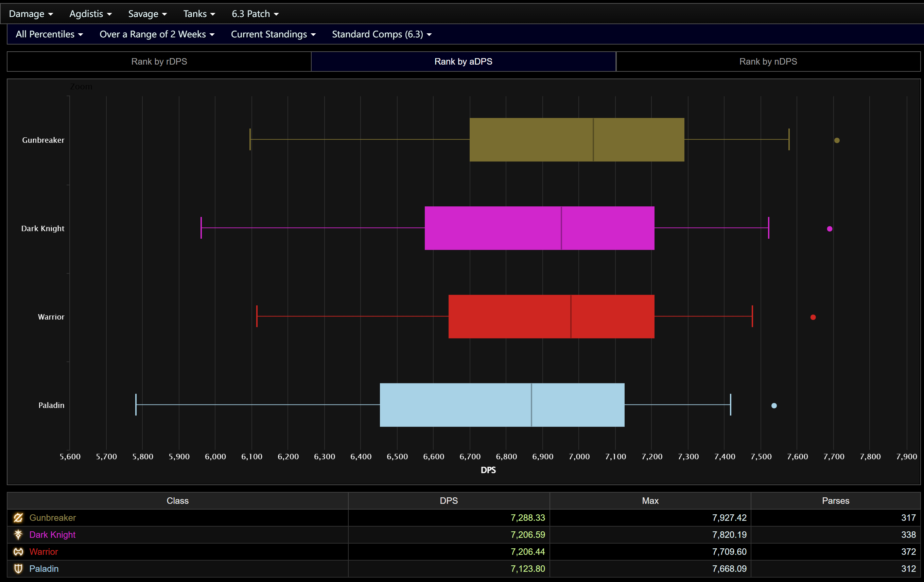Switch to Rank by rDPS tab
Viewport: 924px width, 582px height.
159,62
